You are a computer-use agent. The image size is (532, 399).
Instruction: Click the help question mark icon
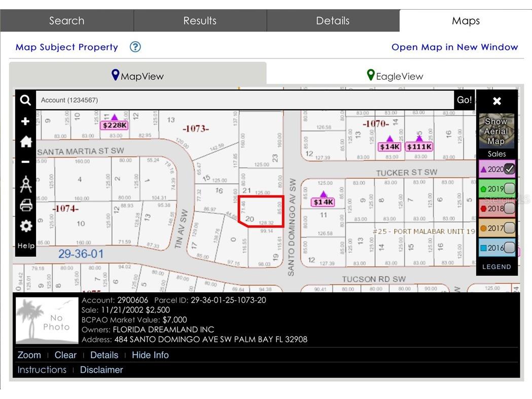pyautogui.click(x=135, y=47)
